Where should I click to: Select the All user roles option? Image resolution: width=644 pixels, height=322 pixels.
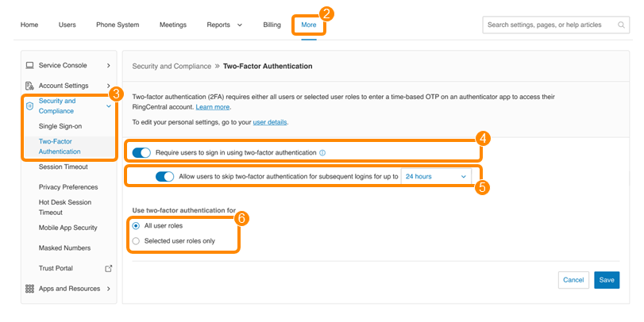coord(136,225)
